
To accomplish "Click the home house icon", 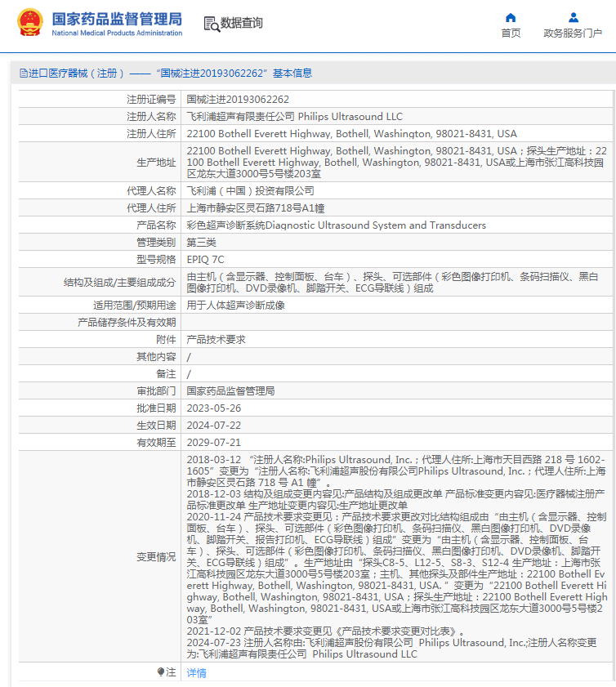I will pos(511,17).
